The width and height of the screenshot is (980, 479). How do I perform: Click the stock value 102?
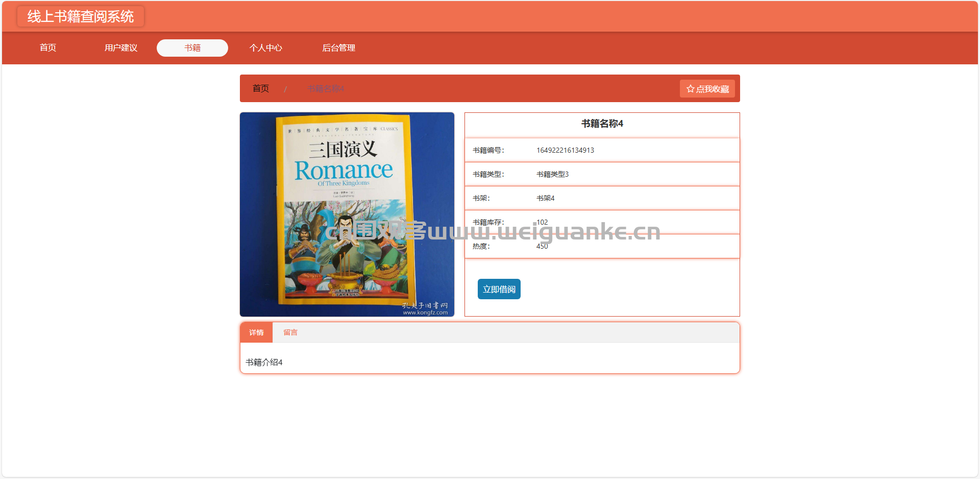coord(542,222)
